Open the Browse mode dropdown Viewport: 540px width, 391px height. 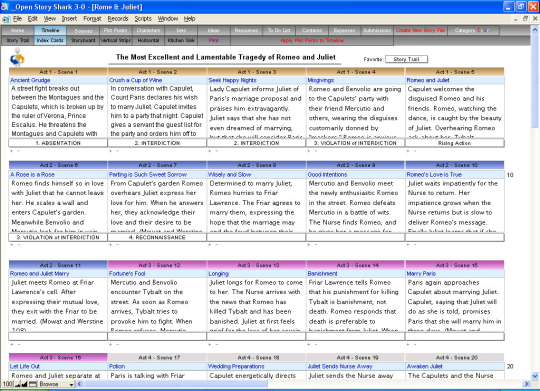click(56, 384)
